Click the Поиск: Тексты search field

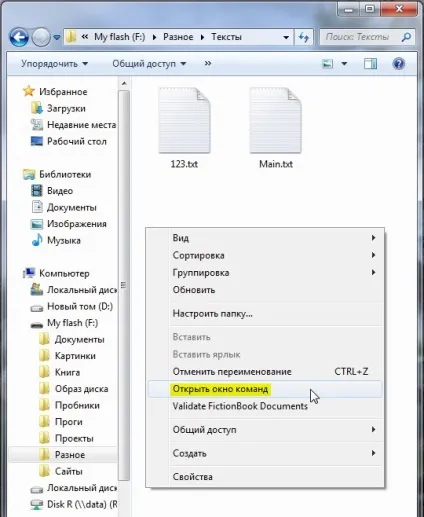coord(362,37)
